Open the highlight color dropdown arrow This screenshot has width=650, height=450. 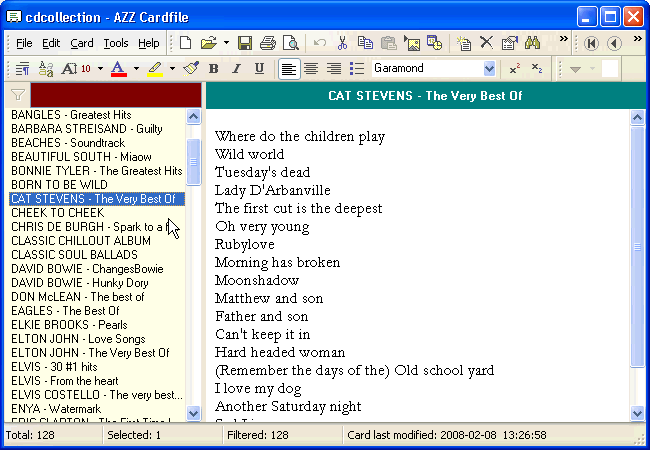tap(172, 69)
